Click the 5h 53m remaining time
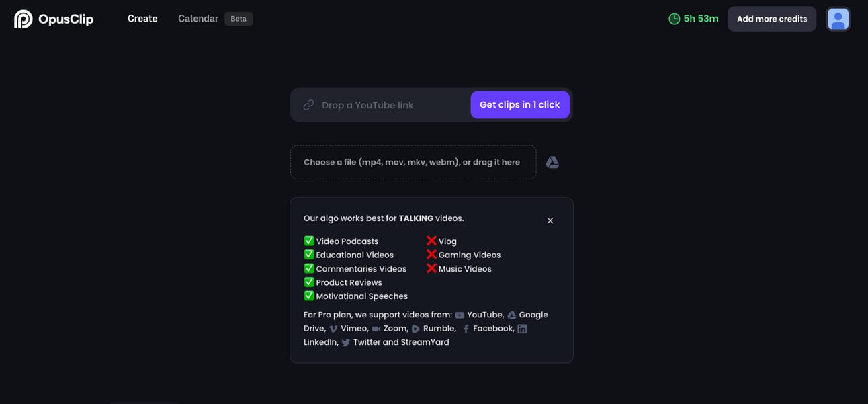868x404 pixels. (x=701, y=19)
